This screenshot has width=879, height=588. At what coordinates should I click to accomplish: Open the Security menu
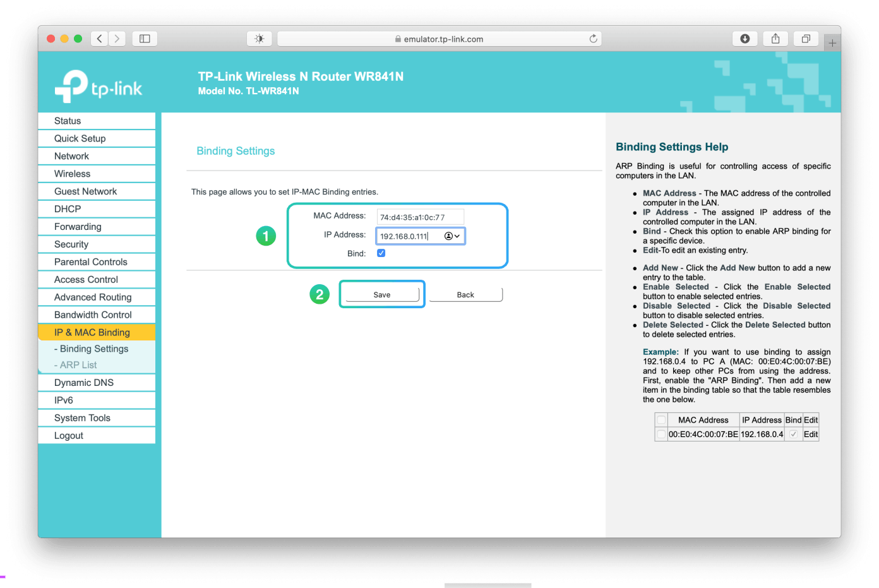97,244
